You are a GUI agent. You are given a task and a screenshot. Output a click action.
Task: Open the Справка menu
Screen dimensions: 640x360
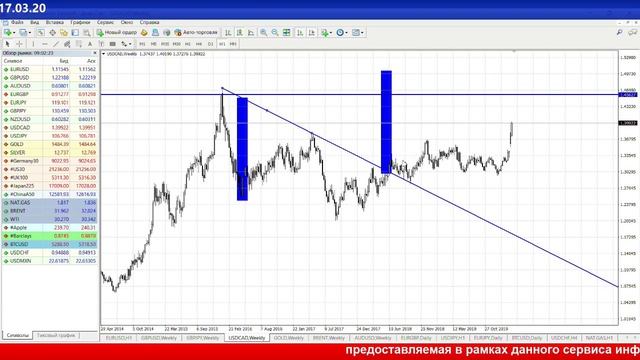[x=149, y=22]
